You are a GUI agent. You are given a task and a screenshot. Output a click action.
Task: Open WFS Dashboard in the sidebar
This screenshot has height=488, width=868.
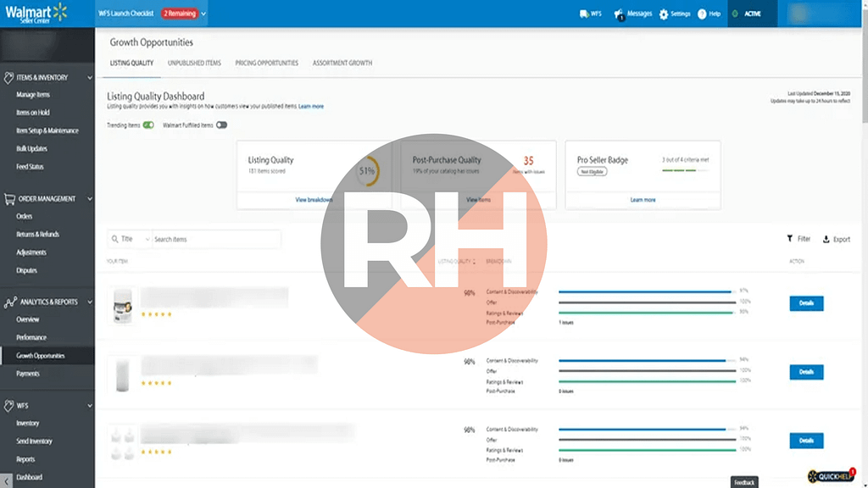(29, 477)
